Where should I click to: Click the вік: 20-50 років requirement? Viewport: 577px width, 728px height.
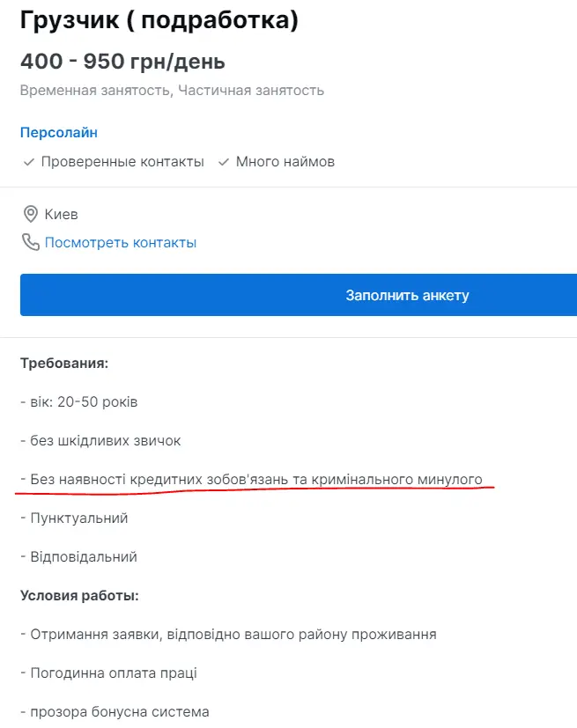point(79,401)
